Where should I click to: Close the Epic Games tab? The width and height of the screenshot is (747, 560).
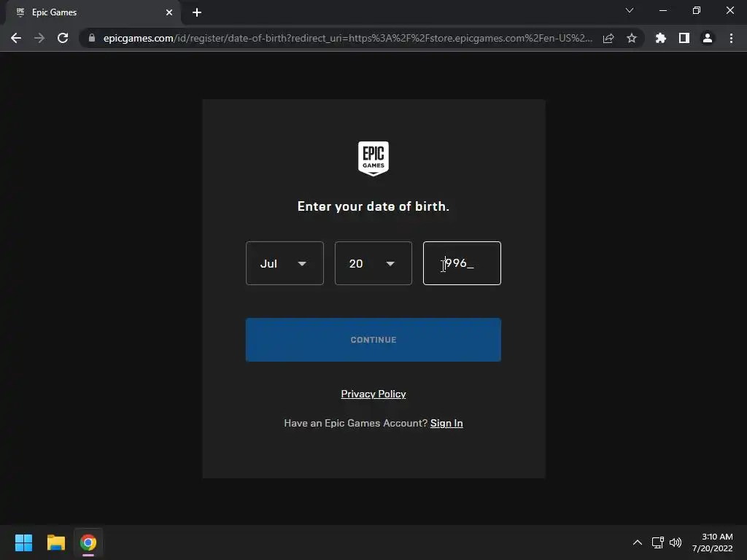(169, 12)
